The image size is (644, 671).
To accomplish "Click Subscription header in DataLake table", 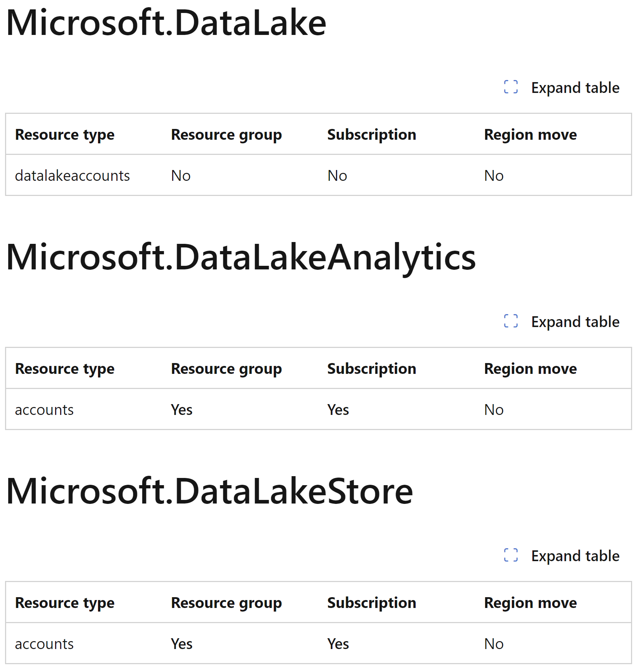I will tap(372, 135).
